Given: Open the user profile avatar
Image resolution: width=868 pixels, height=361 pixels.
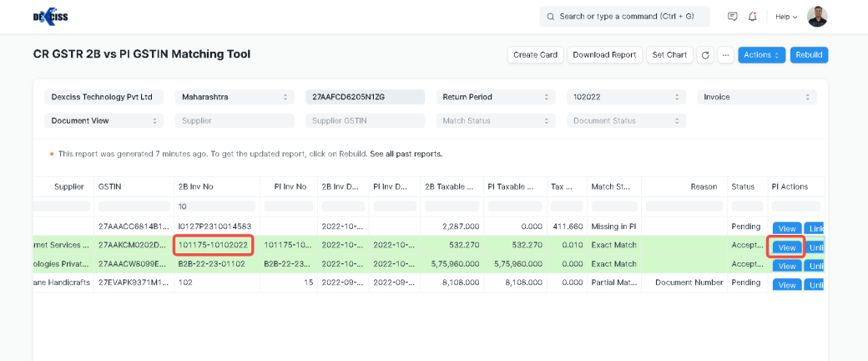Looking at the screenshot, I should 819,17.
